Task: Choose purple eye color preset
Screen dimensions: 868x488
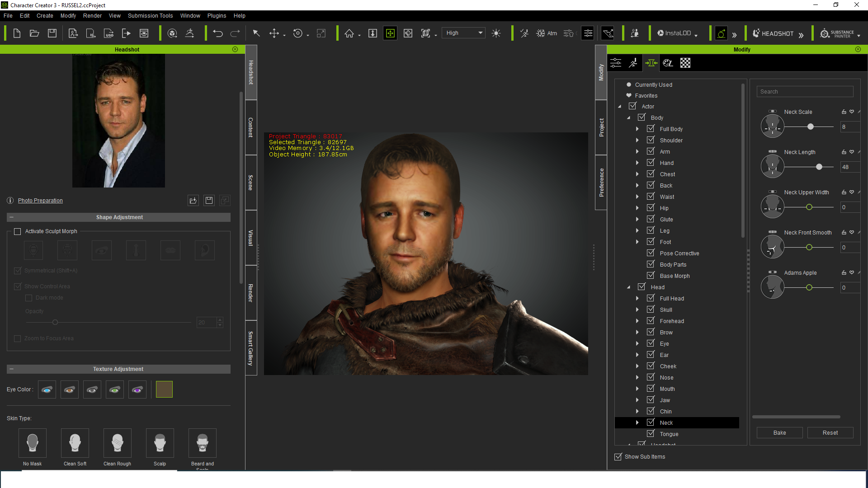Action: 137,389
